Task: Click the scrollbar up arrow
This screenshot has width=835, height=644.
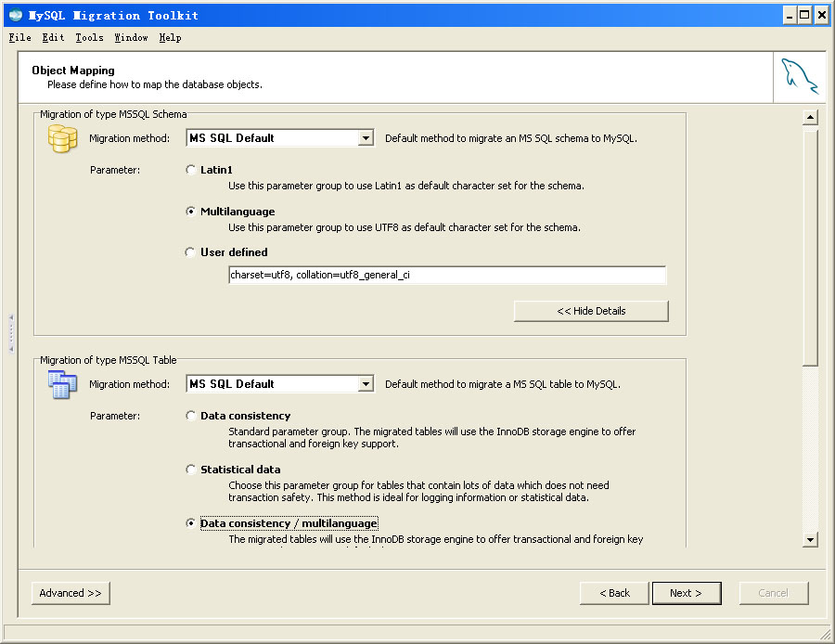Action: point(808,116)
